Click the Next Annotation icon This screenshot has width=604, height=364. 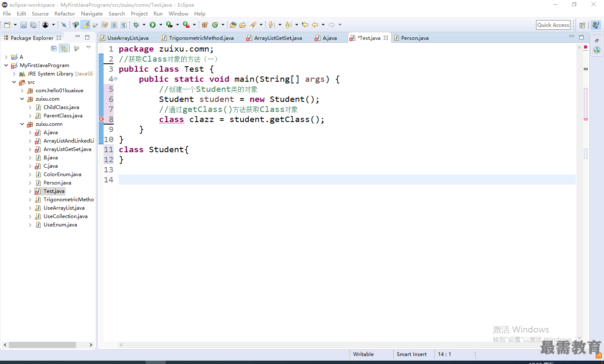pyautogui.click(x=272, y=25)
